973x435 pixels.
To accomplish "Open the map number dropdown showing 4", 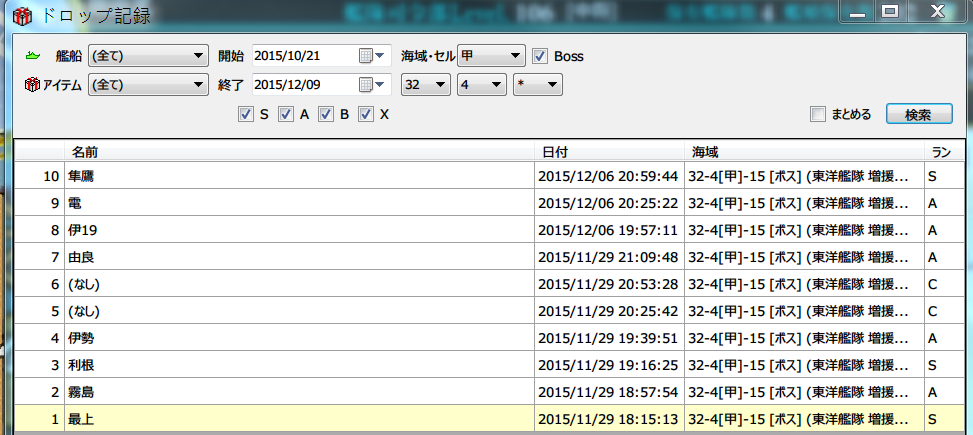I will click(x=482, y=84).
